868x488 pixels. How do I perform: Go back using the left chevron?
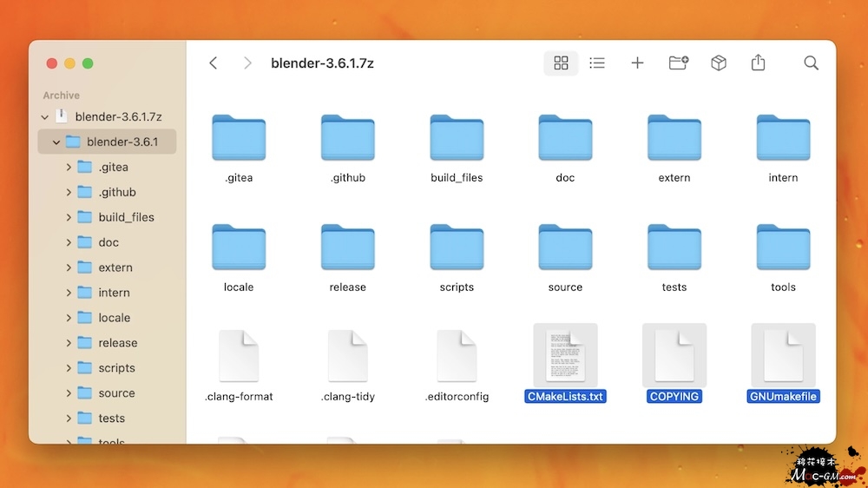coord(214,63)
